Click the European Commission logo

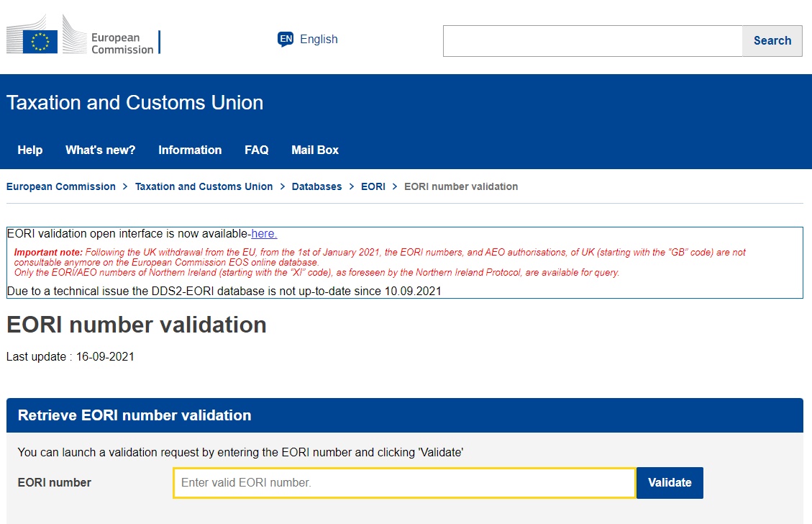(x=83, y=35)
